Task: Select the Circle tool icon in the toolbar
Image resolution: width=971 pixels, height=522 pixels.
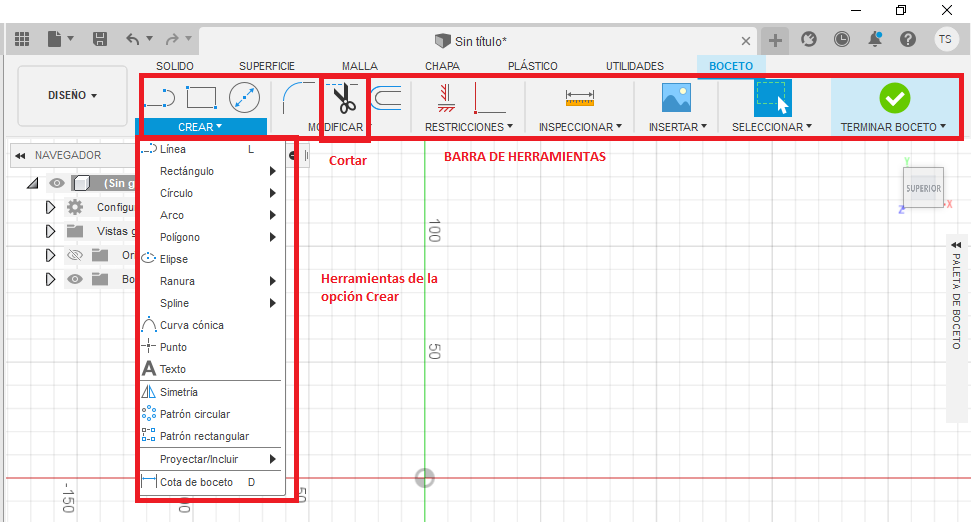Action: [244, 98]
